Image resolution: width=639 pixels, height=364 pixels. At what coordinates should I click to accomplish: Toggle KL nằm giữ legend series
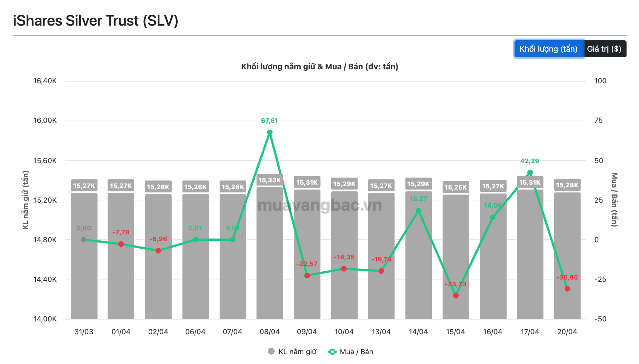pos(297,352)
